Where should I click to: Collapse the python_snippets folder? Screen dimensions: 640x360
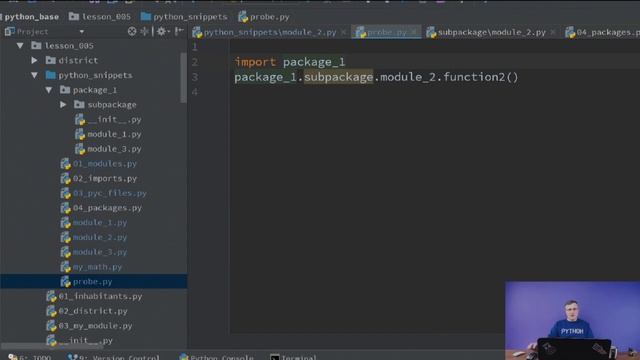pos(35,75)
